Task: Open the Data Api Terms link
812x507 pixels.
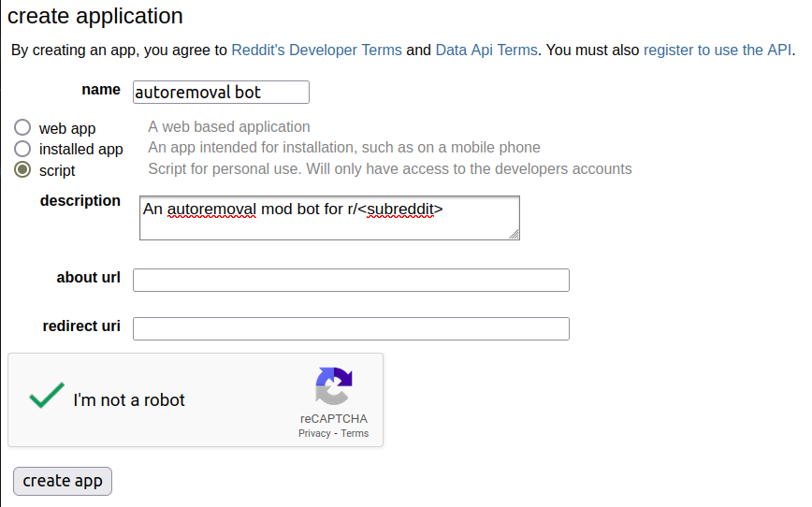Action: (486, 51)
